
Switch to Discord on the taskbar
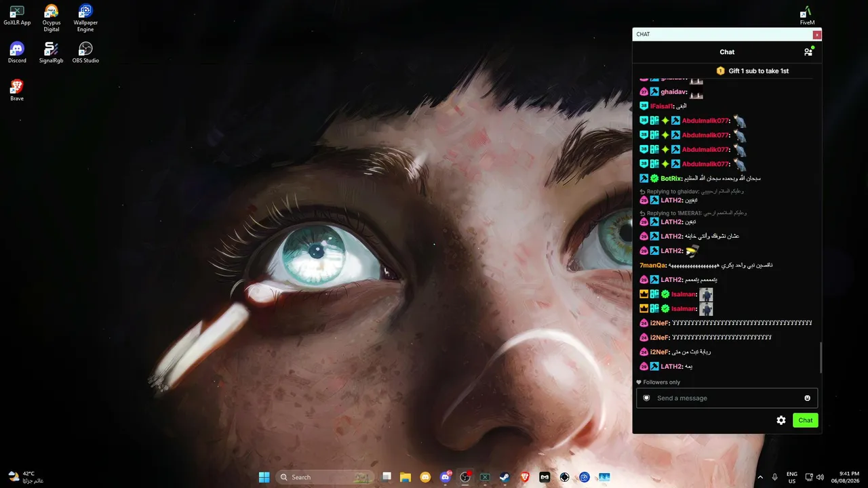click(x=446, y=477)
